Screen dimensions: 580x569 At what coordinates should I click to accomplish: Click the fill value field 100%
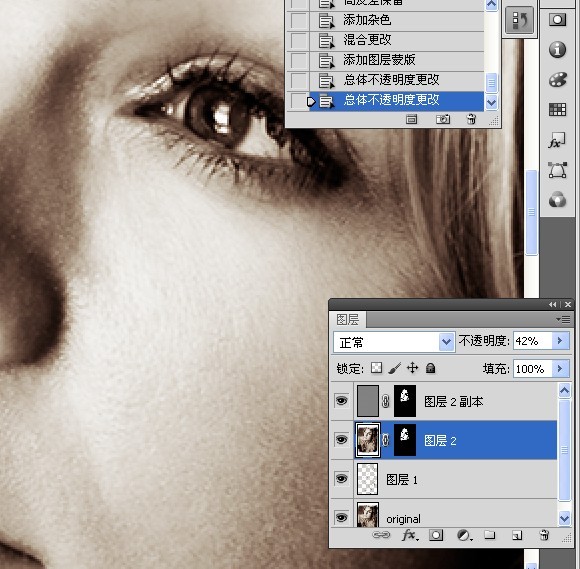(533, 368)
